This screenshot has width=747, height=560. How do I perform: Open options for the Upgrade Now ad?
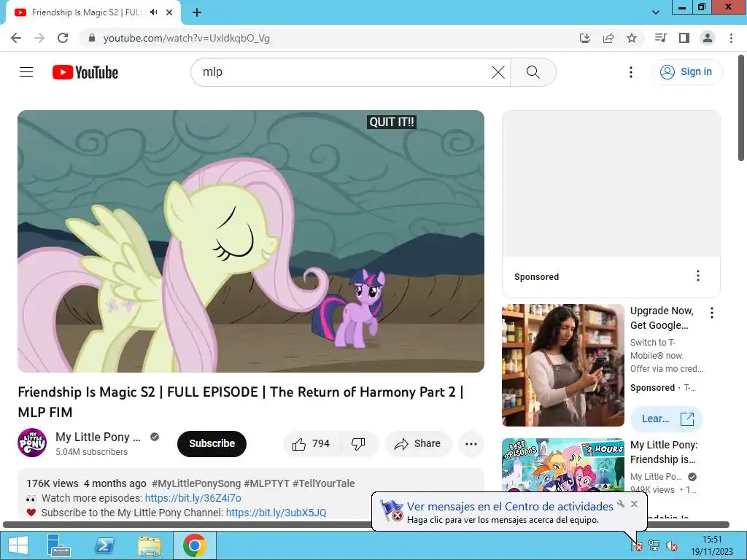point(712,313)
